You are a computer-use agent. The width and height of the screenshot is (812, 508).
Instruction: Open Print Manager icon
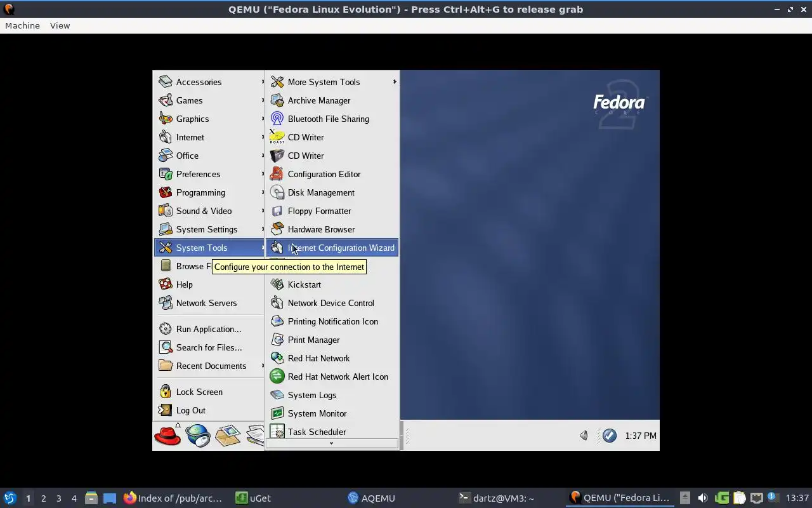(277, 340)
